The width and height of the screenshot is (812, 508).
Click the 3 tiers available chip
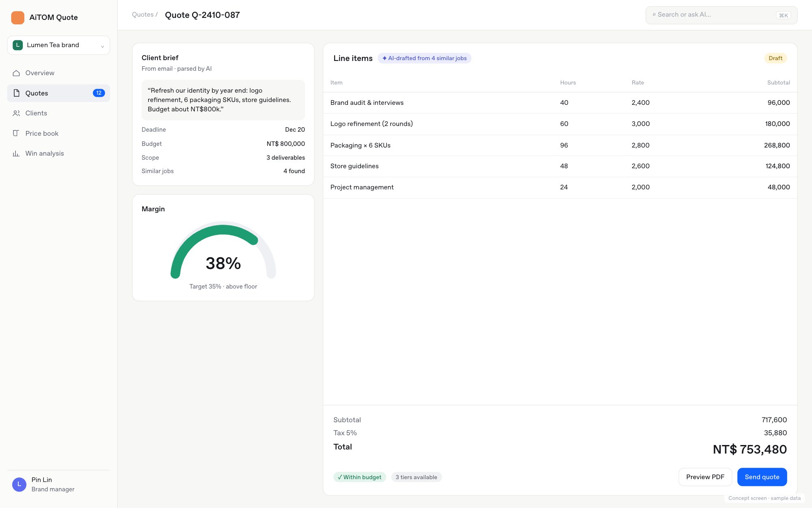(416, 477)
